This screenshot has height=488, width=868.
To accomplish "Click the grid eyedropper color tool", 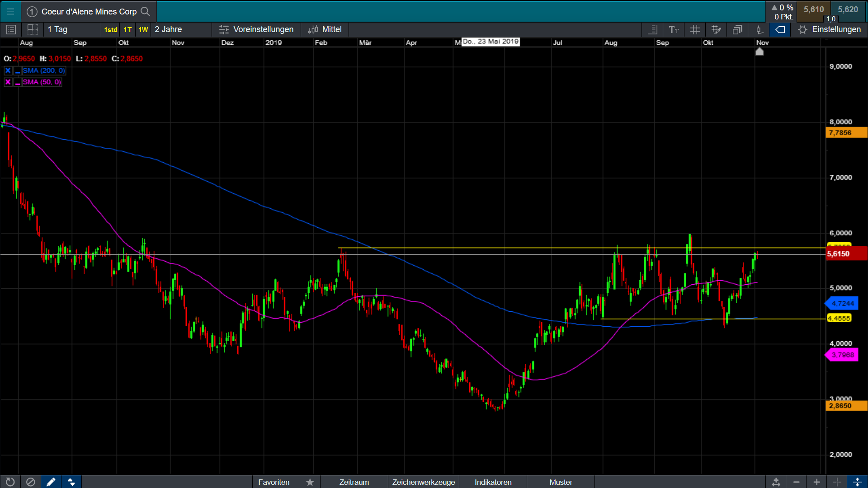I will pyautogui.click(x=716, y=30).
